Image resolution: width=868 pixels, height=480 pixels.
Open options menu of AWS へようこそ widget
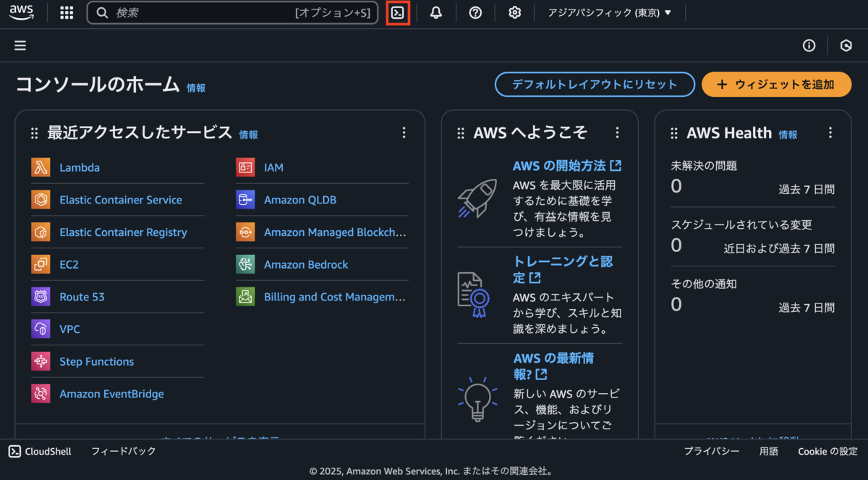617,132
